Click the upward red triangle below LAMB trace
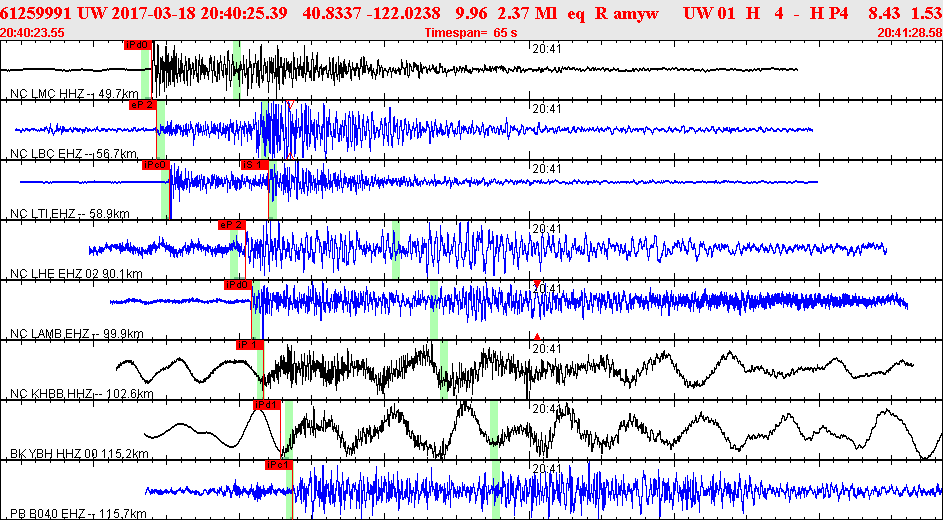Screen dimensions: 943x520 point(537,336)
